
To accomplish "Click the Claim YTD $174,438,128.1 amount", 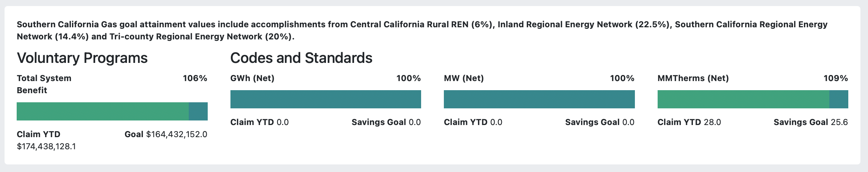I will [46, 147].
